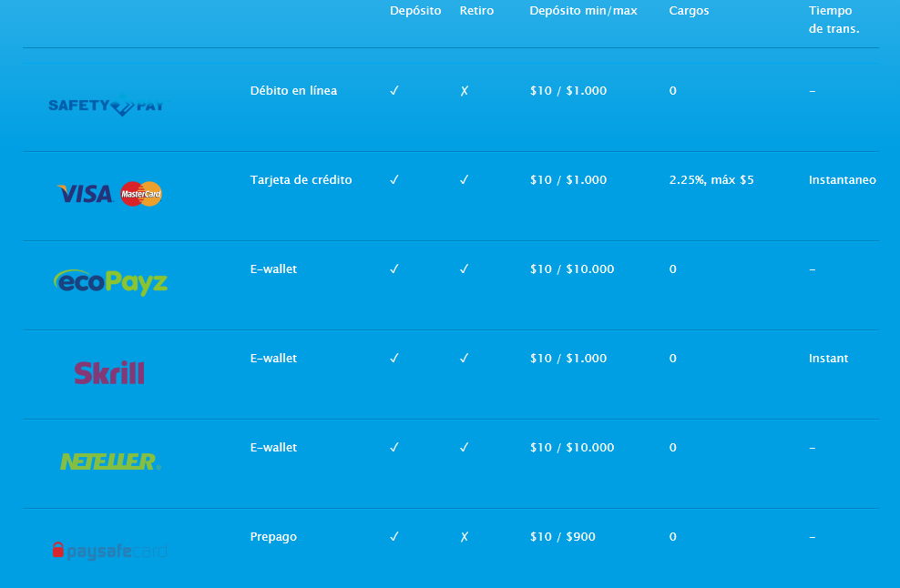
Task: Click the "E-wallet" label in ecoPayz row
Action: (274, 269)
